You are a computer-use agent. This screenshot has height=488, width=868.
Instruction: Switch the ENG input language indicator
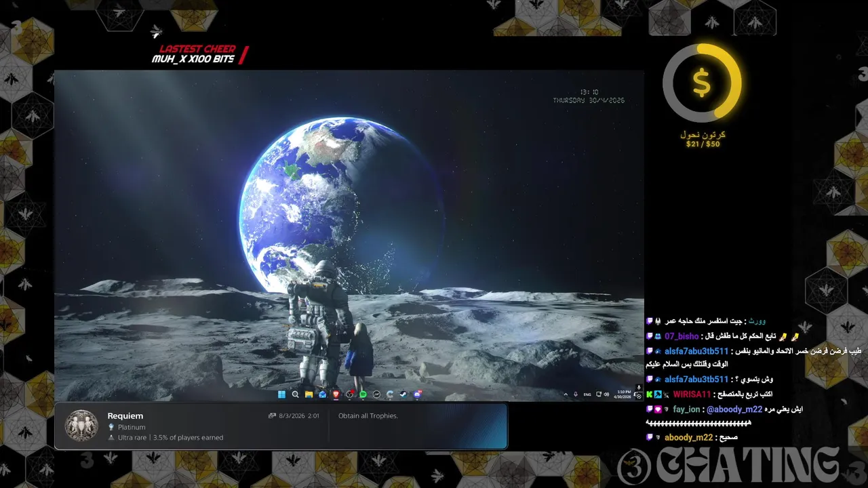(587, 394)
